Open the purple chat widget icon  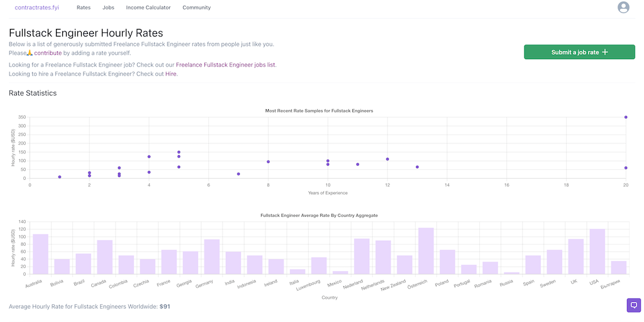pyautogui.click(x=633, y=305)
